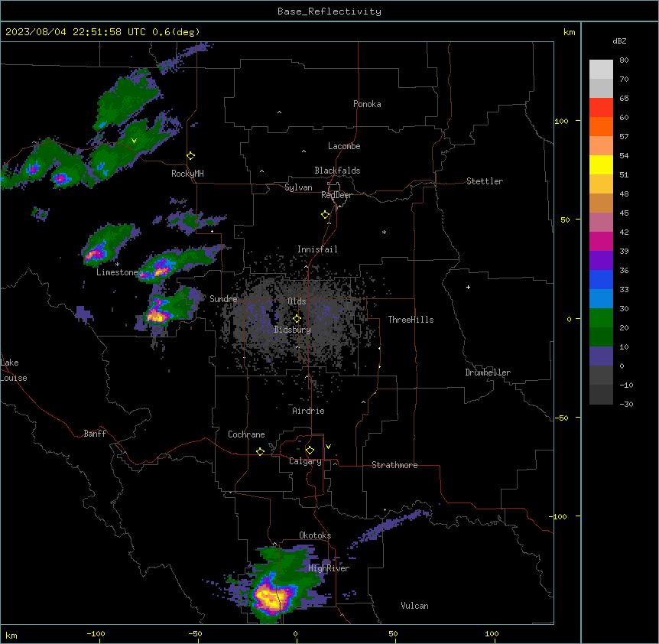Click the intense storm core southwest of HighRiver
Image resolution: width=659 pixels, height=644 pixels.
click(x=271, y=597)
